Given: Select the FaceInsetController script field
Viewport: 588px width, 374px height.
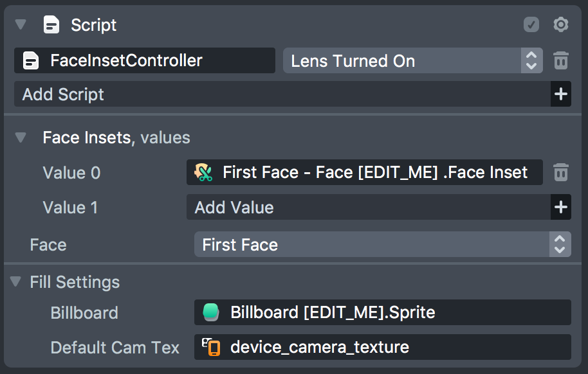Looking at the screenshot, I should [145, 61].
